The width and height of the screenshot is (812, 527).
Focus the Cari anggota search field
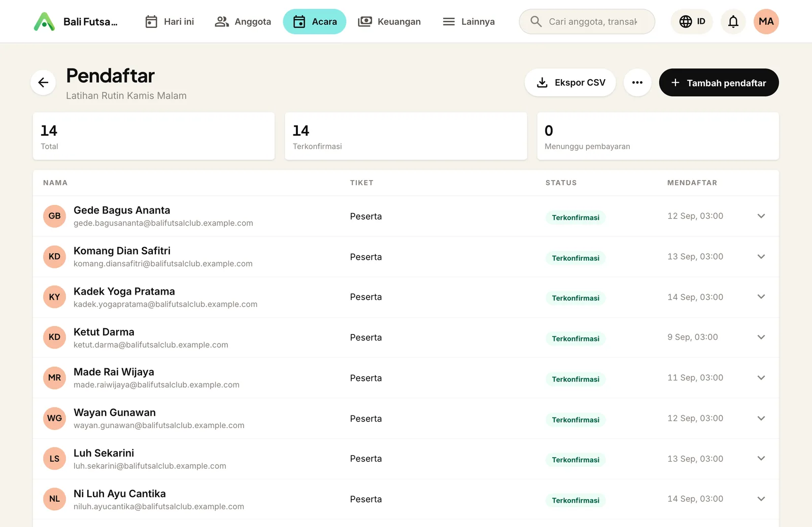click(x=587, y=21)
